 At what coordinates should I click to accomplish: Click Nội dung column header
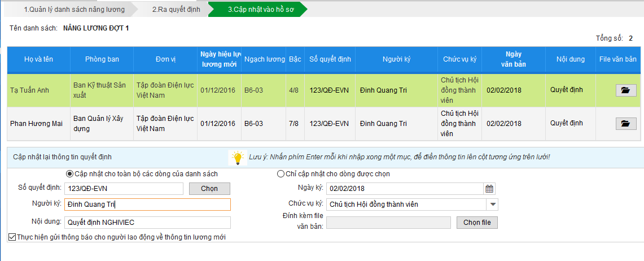tap(571, 59)
